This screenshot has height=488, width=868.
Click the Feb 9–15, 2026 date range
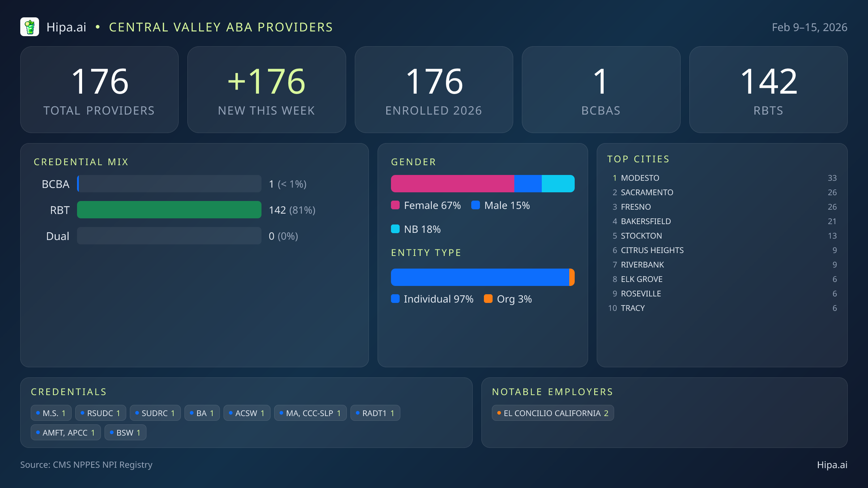pyautogui.click(x=809, y=27)
